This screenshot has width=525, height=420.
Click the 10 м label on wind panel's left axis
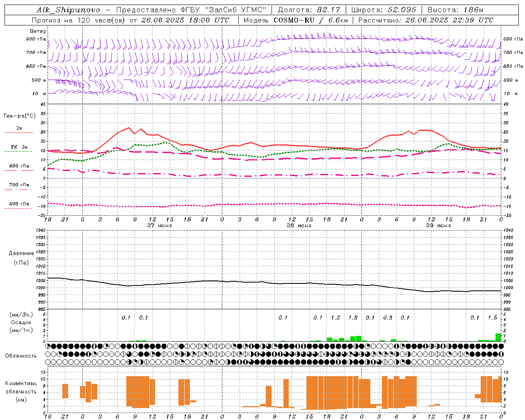(40, 94)
